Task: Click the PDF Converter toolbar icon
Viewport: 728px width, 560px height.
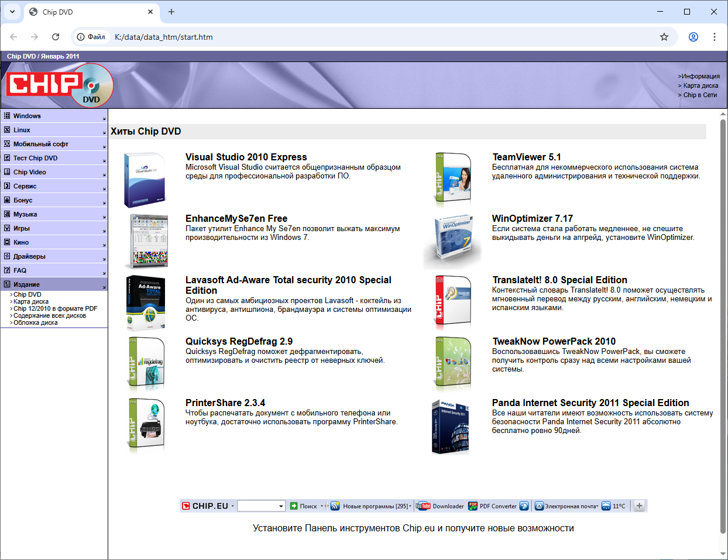Action: [473, 506]
